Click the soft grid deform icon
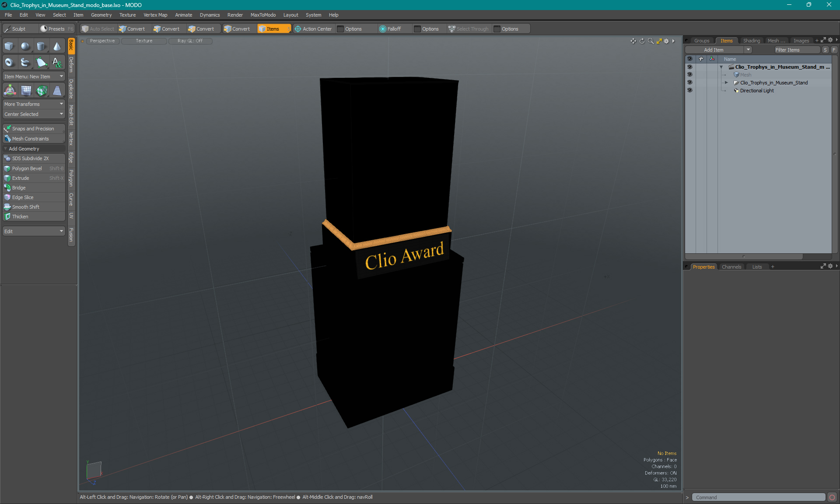 [x=26, y=91]
